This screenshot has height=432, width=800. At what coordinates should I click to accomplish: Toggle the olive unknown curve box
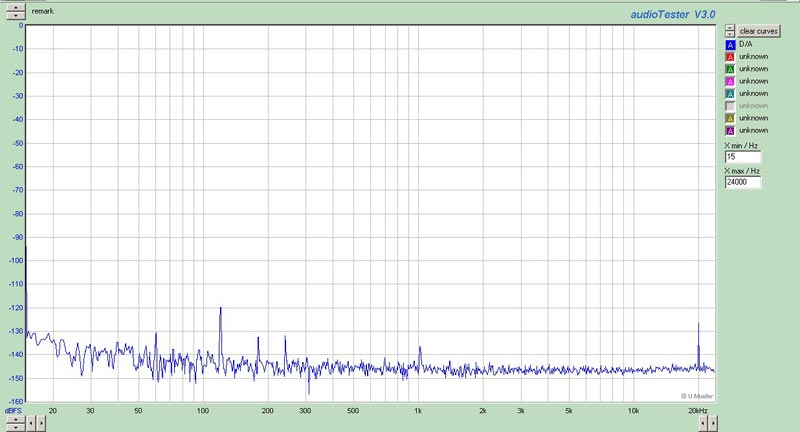click(730, 118)
